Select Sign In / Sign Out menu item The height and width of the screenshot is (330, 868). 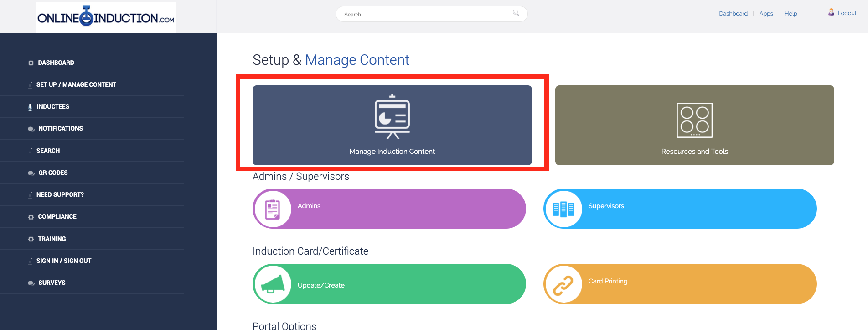64,261
